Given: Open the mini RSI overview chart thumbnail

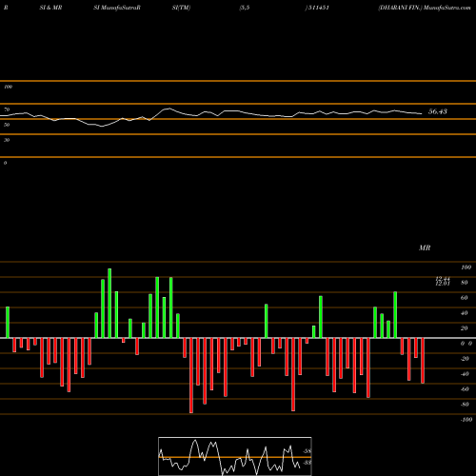Looking at the screenshot, I should (x=235, y=456).
